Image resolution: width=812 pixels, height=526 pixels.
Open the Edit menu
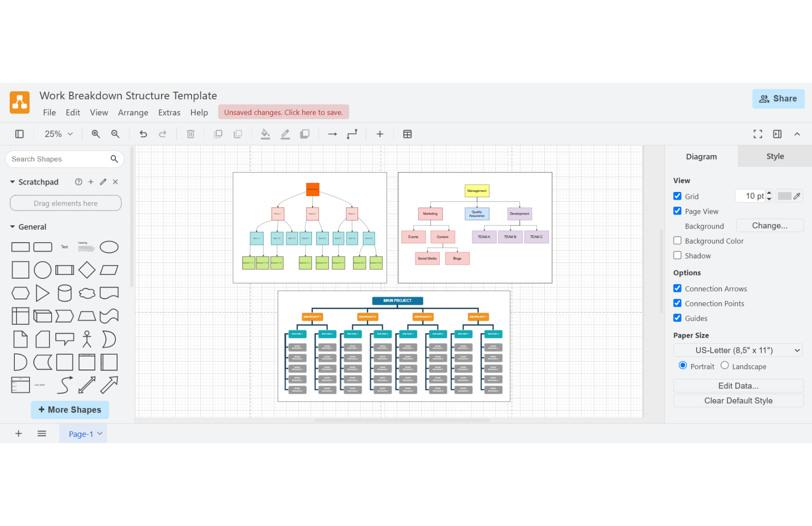pos(73,113)
